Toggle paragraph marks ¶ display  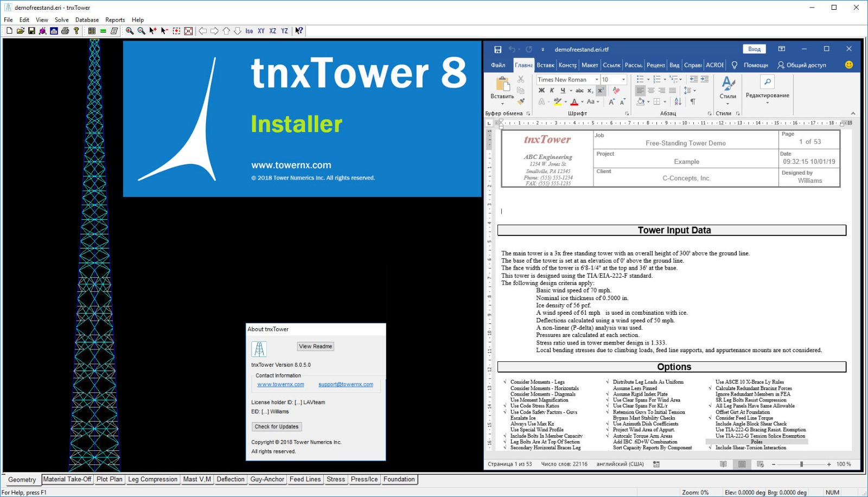[693, 101]
